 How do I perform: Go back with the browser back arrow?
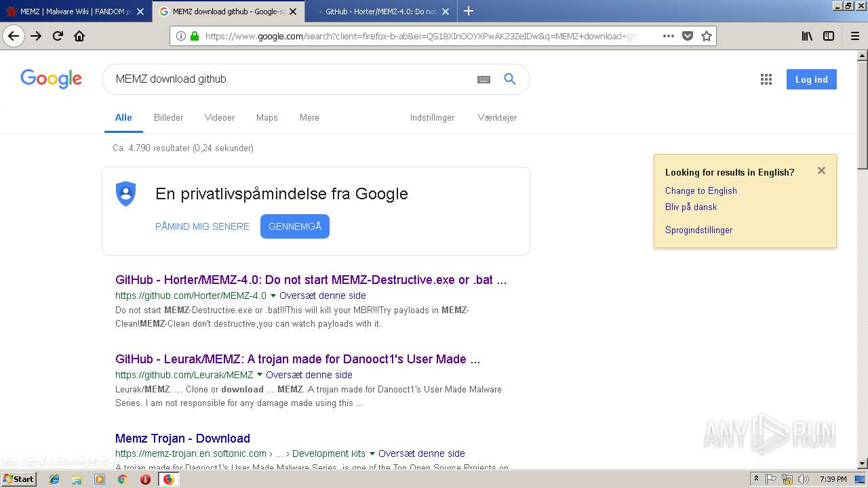coord(14,36)
